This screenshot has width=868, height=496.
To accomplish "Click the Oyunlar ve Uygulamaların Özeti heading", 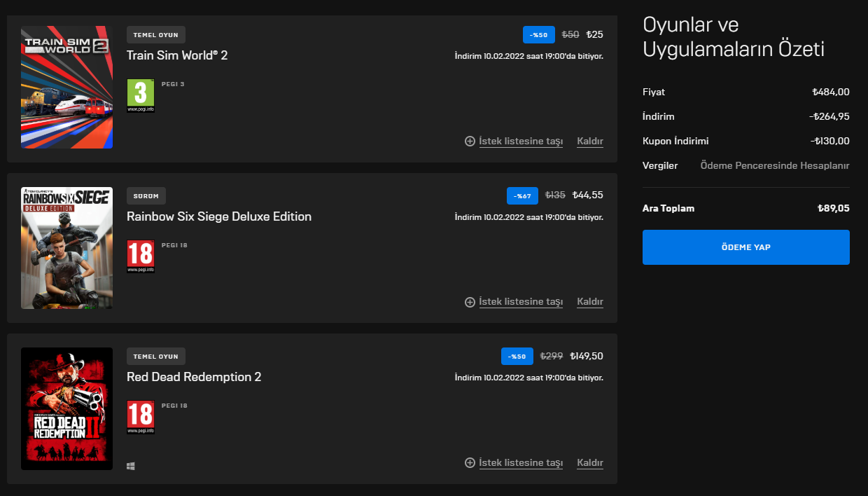I will click(734, 37).
